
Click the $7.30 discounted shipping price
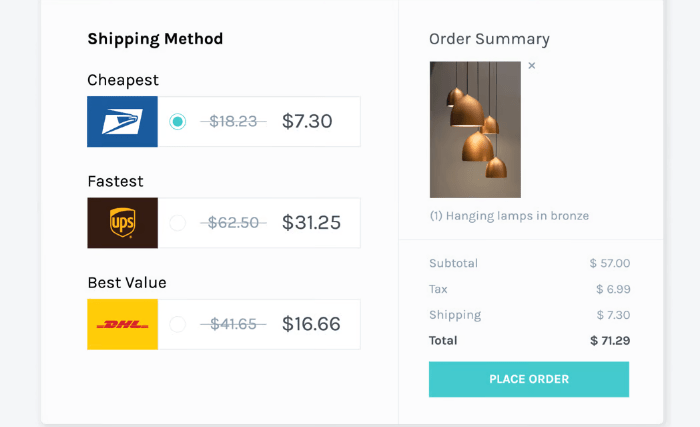307,122
